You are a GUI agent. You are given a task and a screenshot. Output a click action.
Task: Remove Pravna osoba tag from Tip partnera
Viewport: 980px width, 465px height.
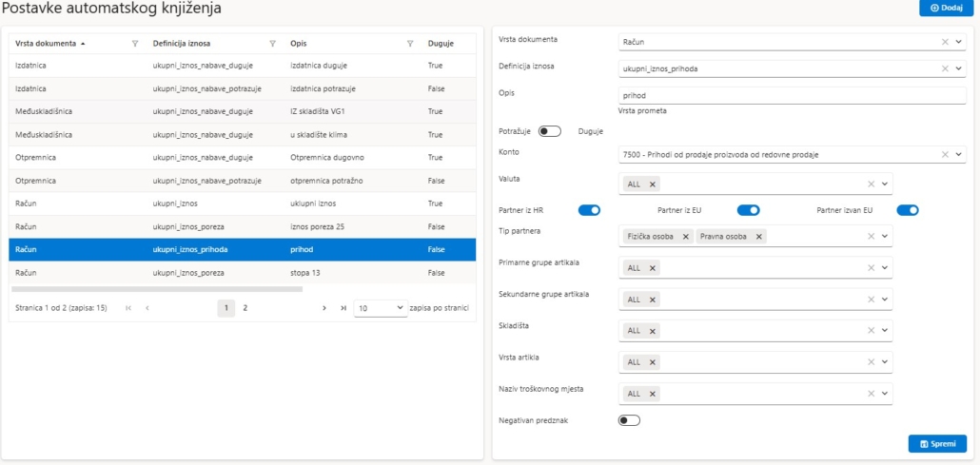coord(759,236)
